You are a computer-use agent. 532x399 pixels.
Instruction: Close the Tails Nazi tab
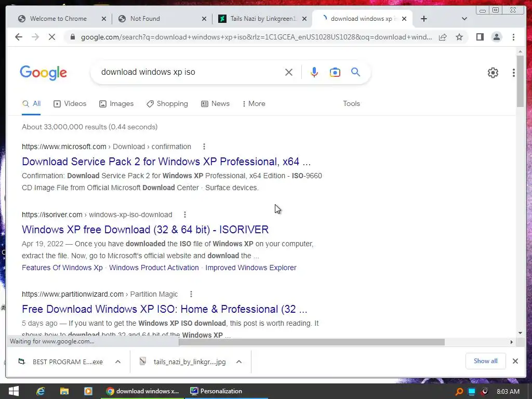(x=304, y=19)
